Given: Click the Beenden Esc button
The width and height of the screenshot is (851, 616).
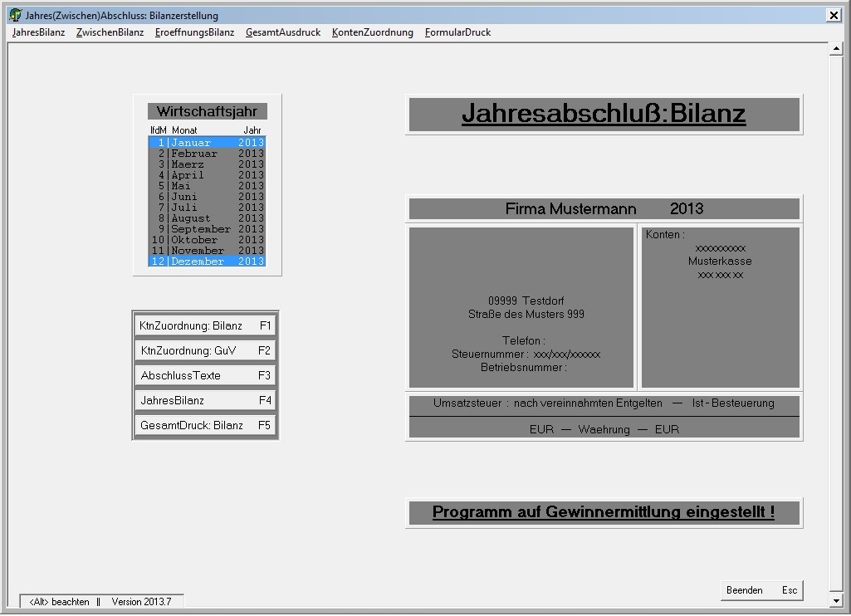Looking at the screenshot, I should click(x=761, y=590).
